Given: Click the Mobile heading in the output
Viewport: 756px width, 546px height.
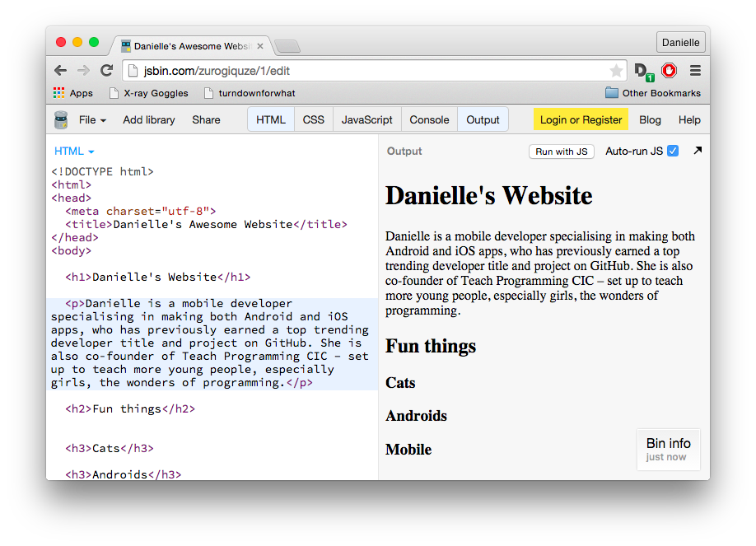Looking at the screenshot, I should (408, 450).
